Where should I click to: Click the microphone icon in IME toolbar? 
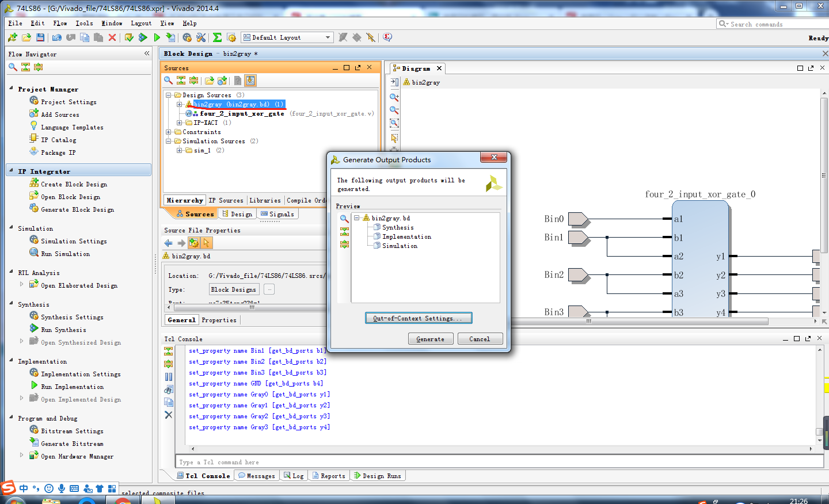tap(62, 488)
